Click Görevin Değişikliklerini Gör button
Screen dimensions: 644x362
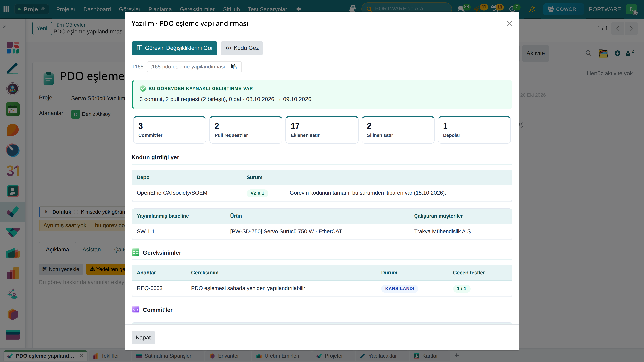[174, 48]
